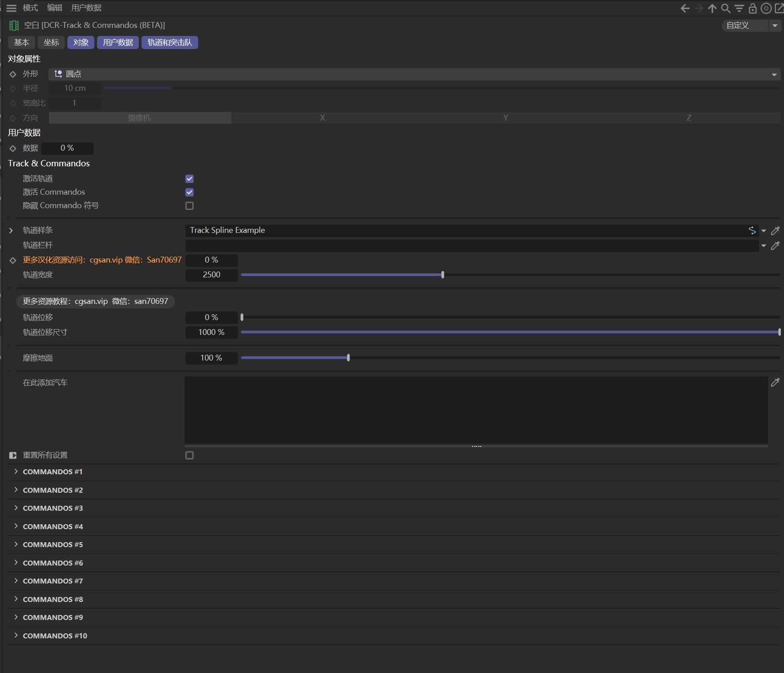Image resolution: width=784 pixels, height=673 pixels.
Task: Open the search magnifier in attribute manager
Action: coord(726,8)
